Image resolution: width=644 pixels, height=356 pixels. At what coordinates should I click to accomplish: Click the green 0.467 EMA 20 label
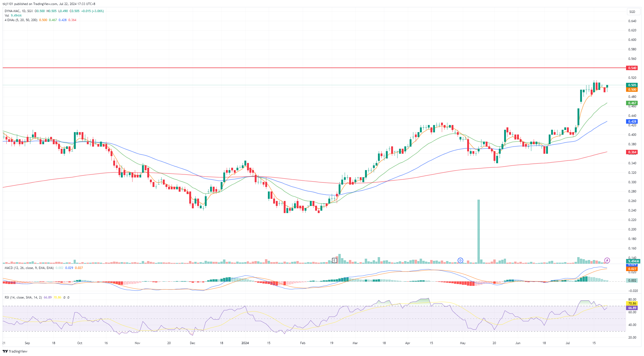click(x=632, y=103)
